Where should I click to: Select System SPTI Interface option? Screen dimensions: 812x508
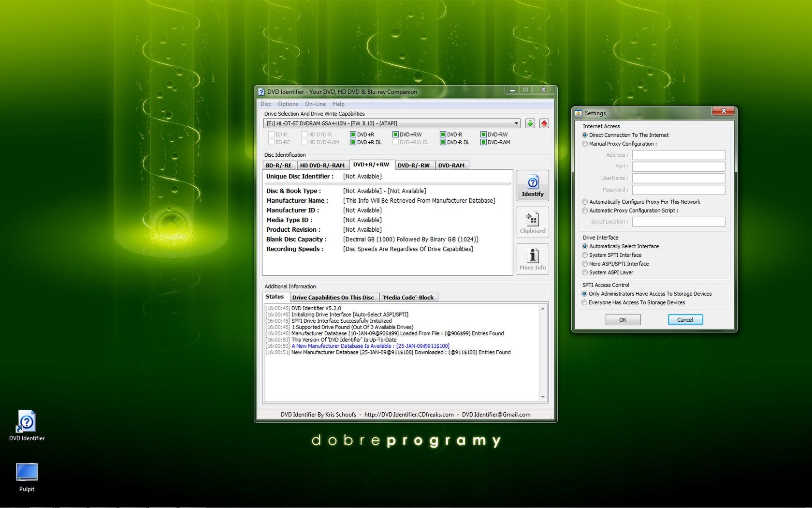pyautogui.click(x=585, y=255)
